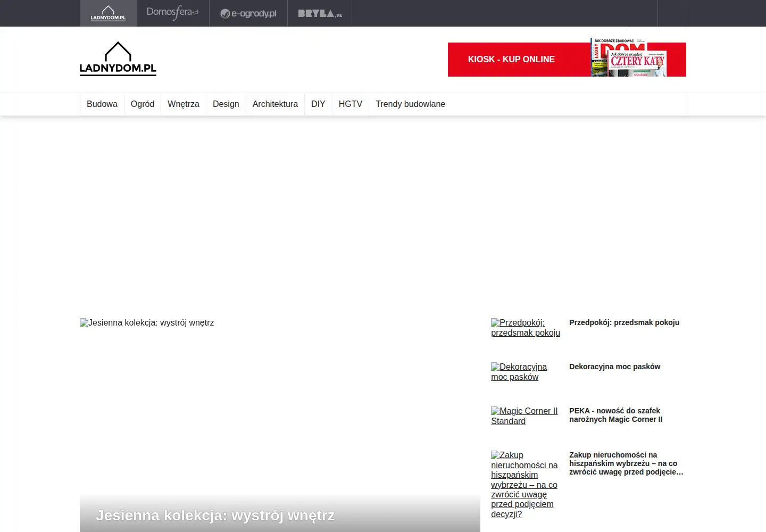Click the KIOSK - KUP ONLINE banner
Screen dimensions: 766x532
click(x=567, y=60)
